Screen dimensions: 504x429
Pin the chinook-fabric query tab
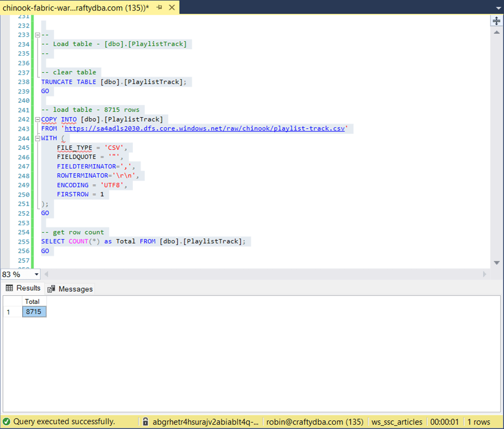[159, 8]
